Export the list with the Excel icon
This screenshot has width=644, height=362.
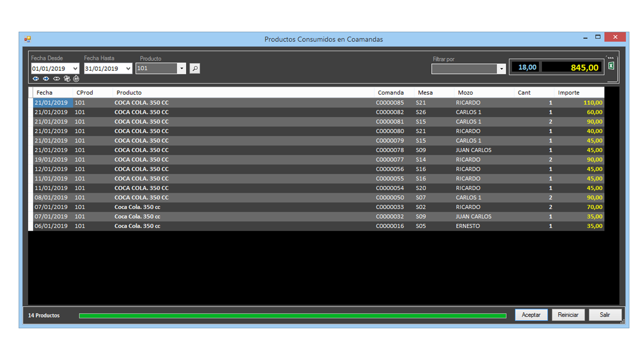tap(611, 66)
